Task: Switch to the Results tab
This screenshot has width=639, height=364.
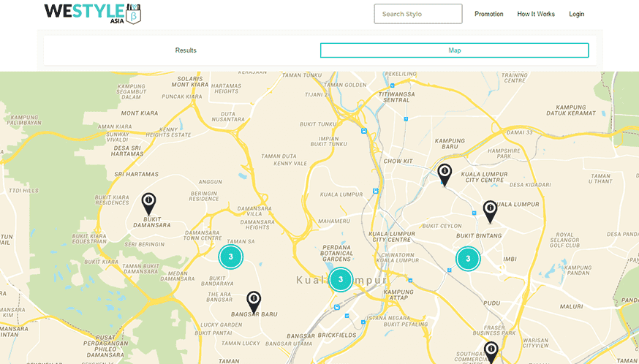Action: [x=186, y=50]
